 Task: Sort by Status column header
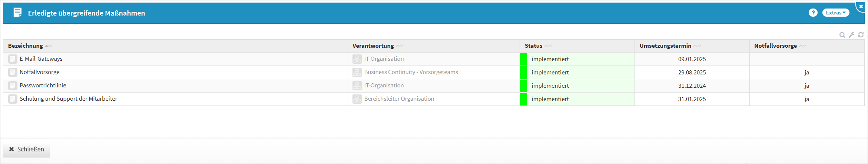click(x=534, y=46)
